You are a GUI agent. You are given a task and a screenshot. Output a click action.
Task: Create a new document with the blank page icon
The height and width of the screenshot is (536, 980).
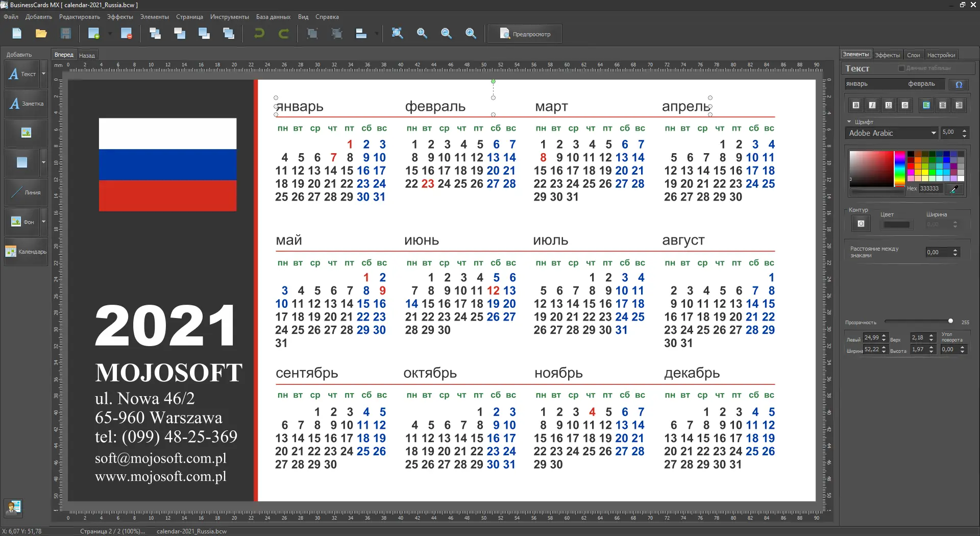pyautogui.click(x=17, y=34)
